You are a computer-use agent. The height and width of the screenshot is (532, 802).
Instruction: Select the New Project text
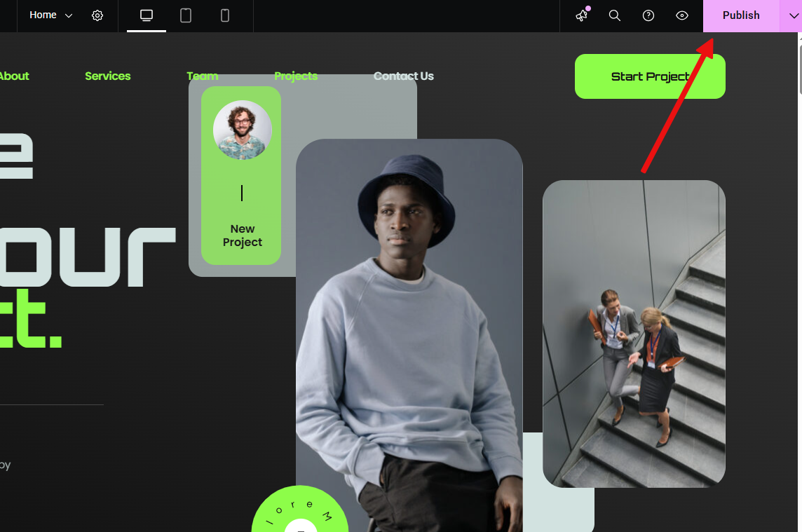[x=242, y=236]
